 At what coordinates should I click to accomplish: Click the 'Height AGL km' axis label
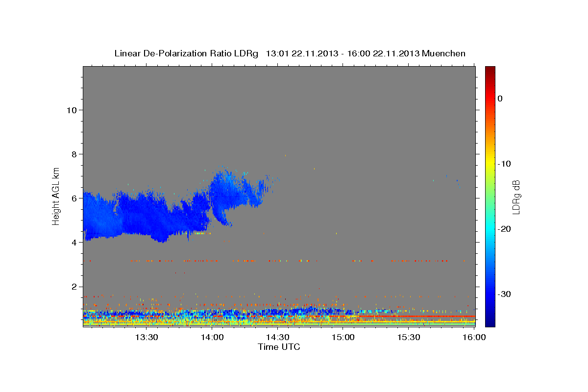point(56,196)
